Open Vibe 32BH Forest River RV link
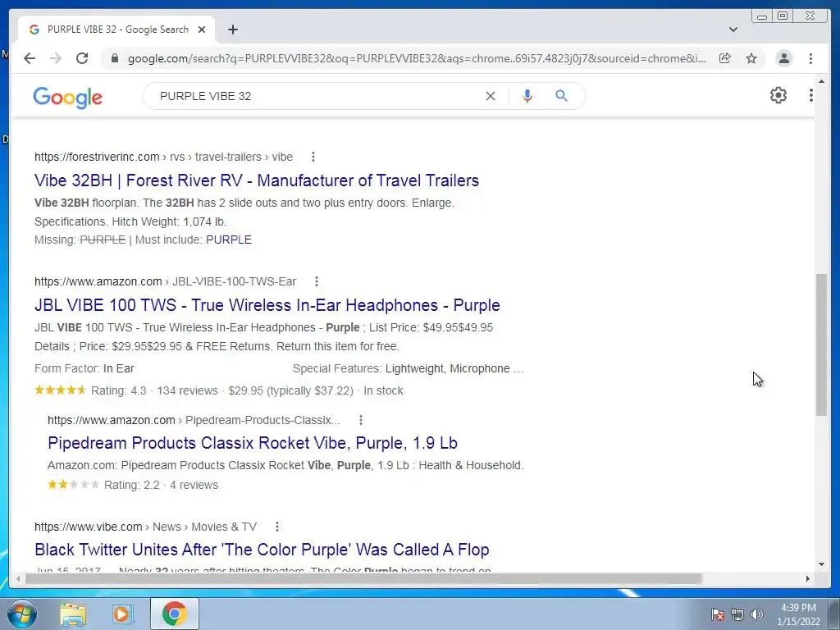Image resolution: width=840 pixels, height=630 pixels. [x=257, y=180]
